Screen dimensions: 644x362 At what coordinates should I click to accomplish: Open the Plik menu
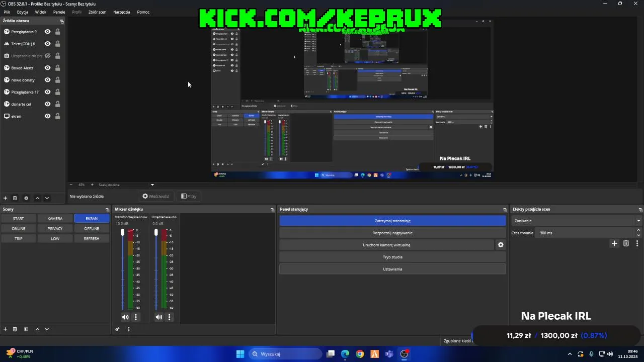click(7, 12)
